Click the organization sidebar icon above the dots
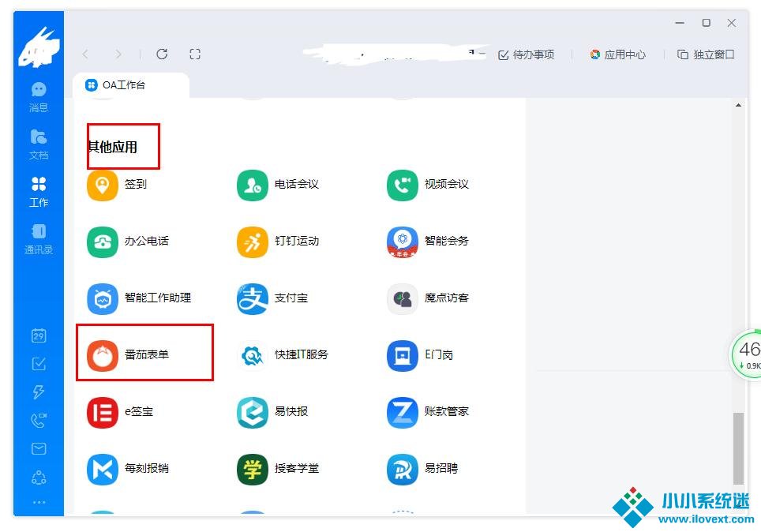 pos(39,478)
